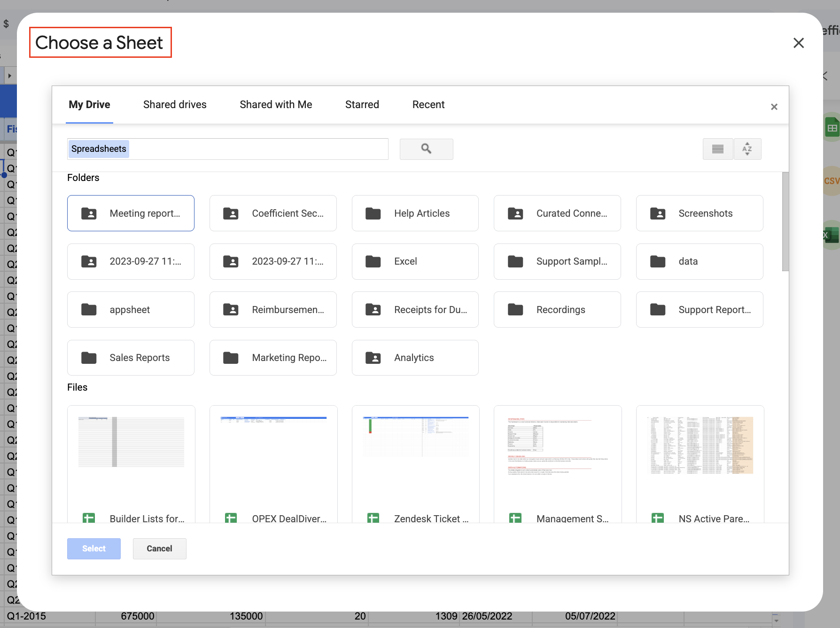Click the Cancel button
Screen dimensions: 840x628
pos(159,549)
